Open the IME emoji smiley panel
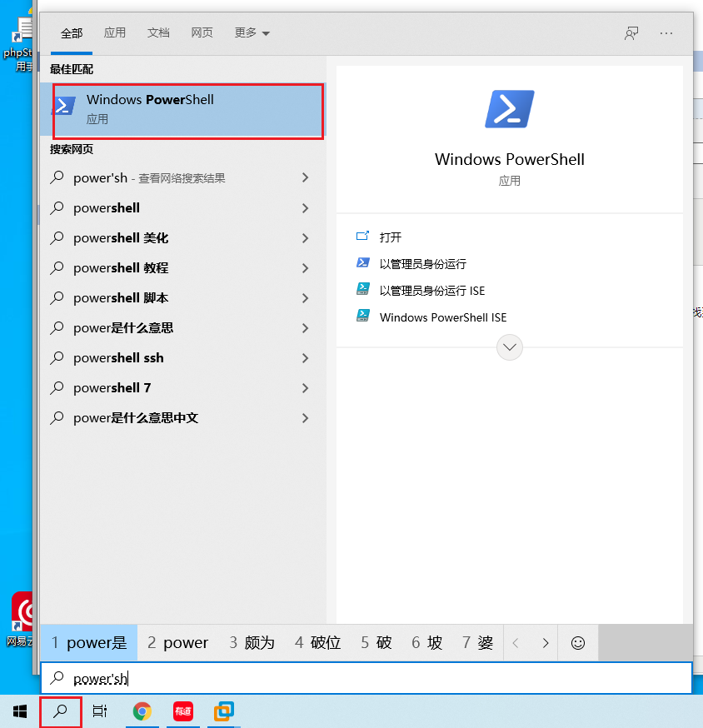 pos(577,643)
